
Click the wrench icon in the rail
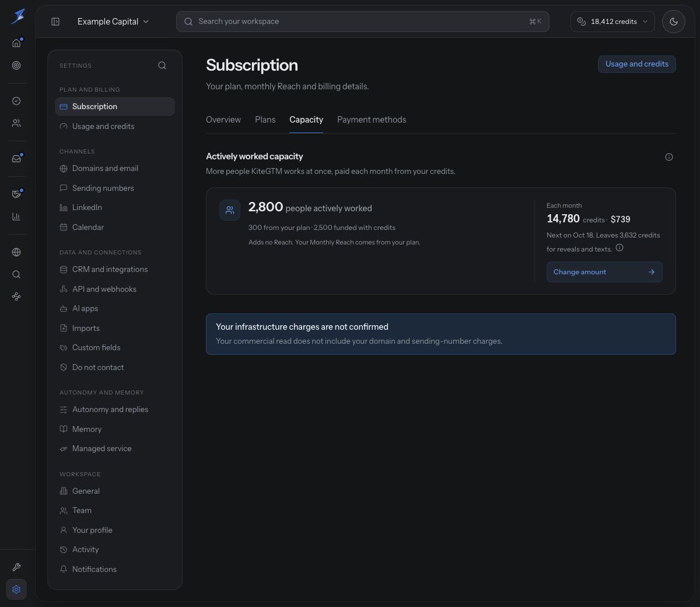[16, 567]
